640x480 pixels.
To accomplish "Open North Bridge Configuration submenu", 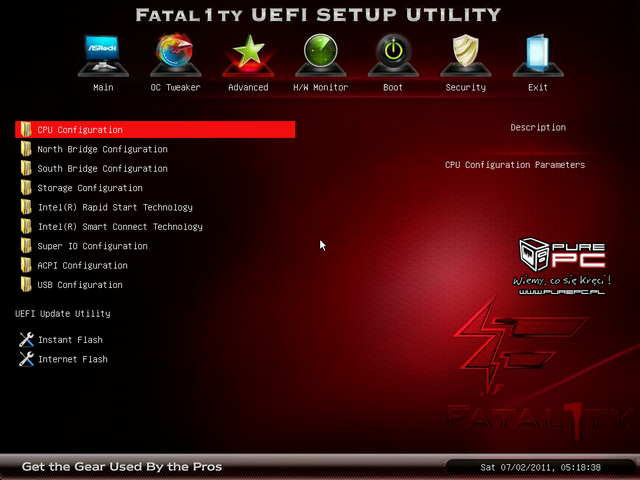I will pyautogui.click(x=102, y=149).
